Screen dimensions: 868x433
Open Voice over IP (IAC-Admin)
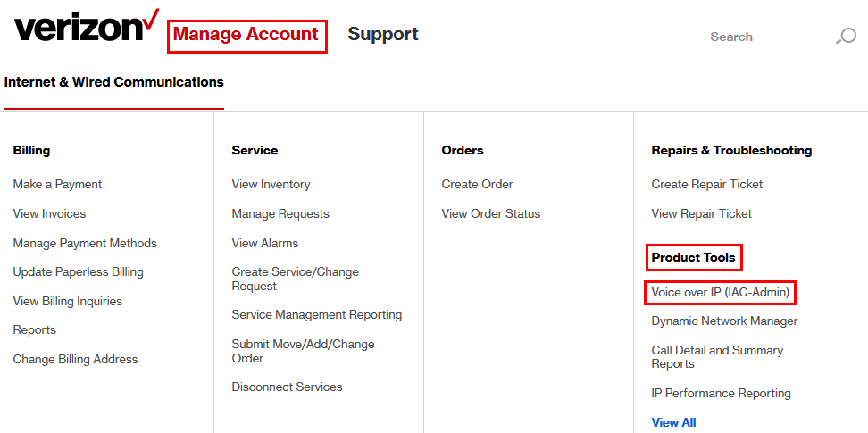720,292
